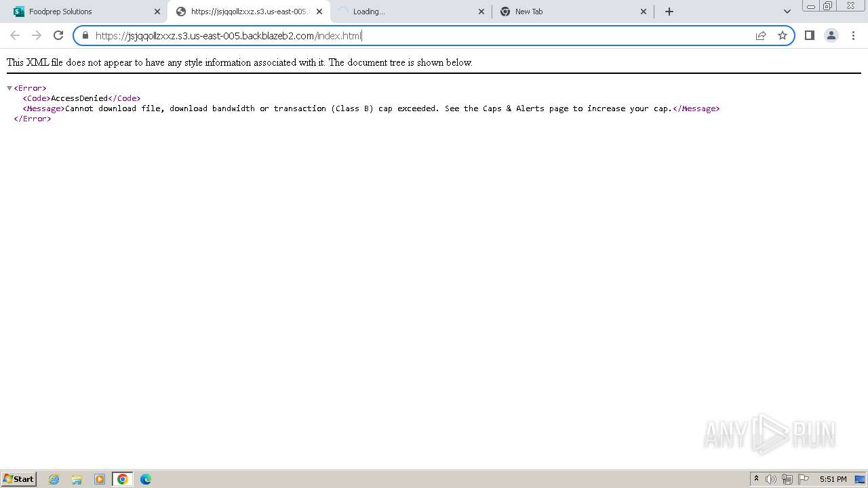868x488 pixels.
Task: Launch Microsoft Edge from the taskbar
Action: (x=146, y=479)
